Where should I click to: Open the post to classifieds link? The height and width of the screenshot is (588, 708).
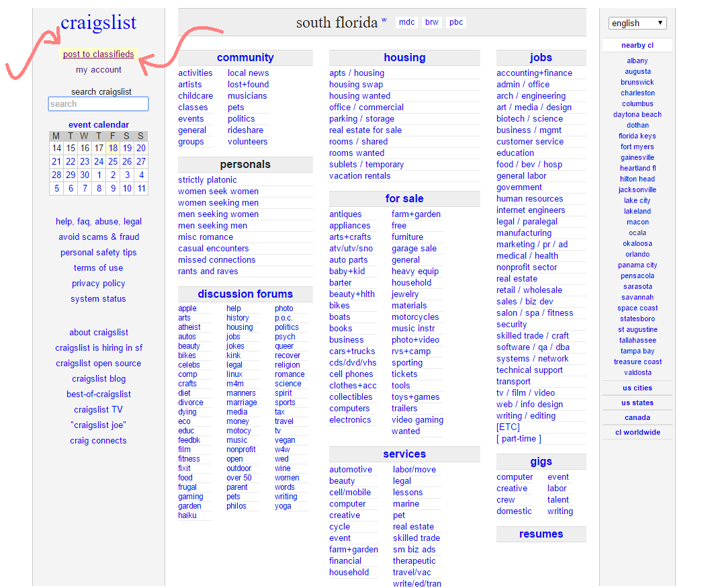99,54
